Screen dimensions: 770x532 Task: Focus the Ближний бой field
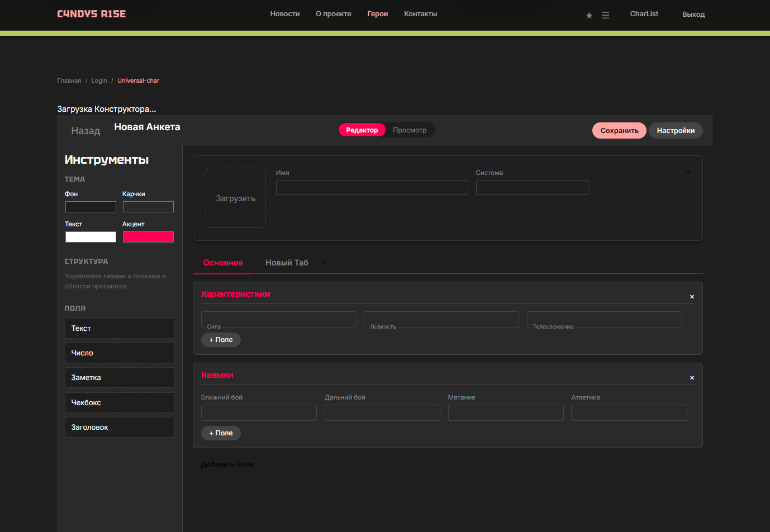coord(259,412)
